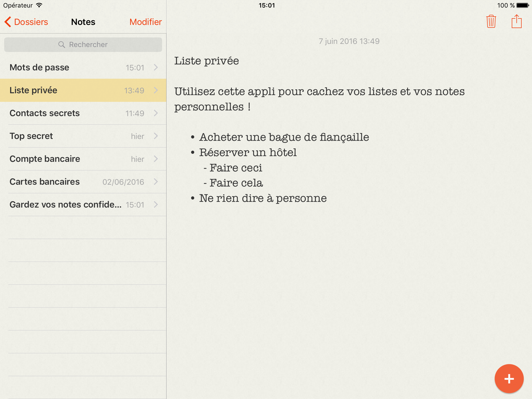Screen dimensions: 532x399
Task: Click the note date 7 juin 2016
Action: click(x=349, y=41)
